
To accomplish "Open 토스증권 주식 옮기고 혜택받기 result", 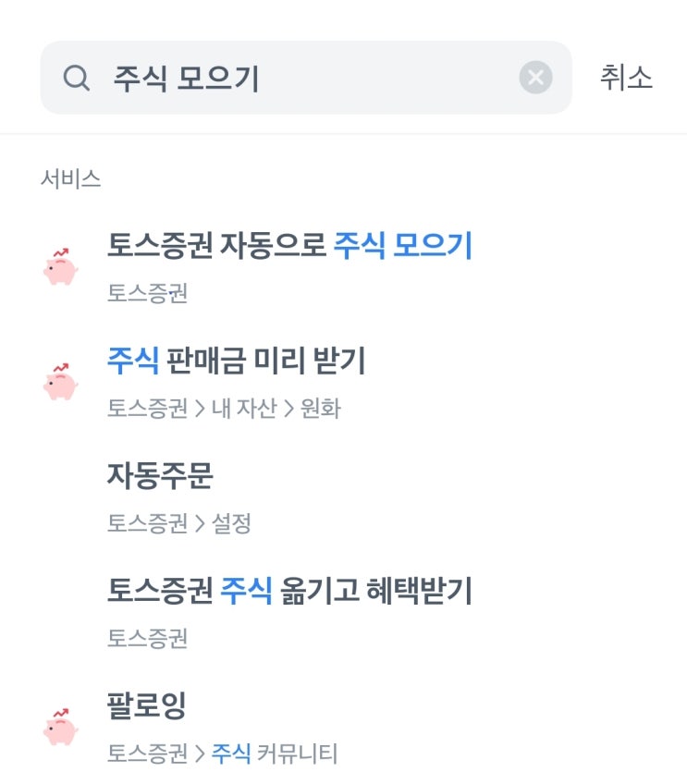I will click(289, 591).
